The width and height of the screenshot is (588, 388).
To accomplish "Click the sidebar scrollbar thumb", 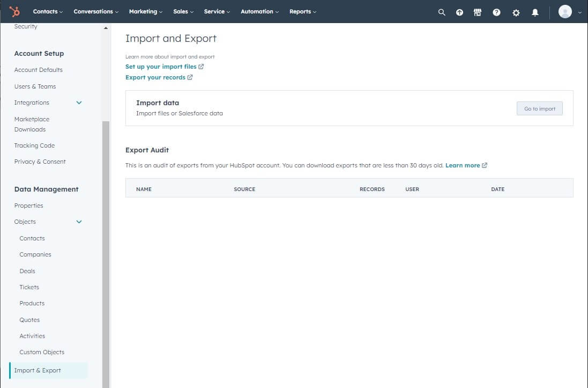I will [x=106, y=254].
